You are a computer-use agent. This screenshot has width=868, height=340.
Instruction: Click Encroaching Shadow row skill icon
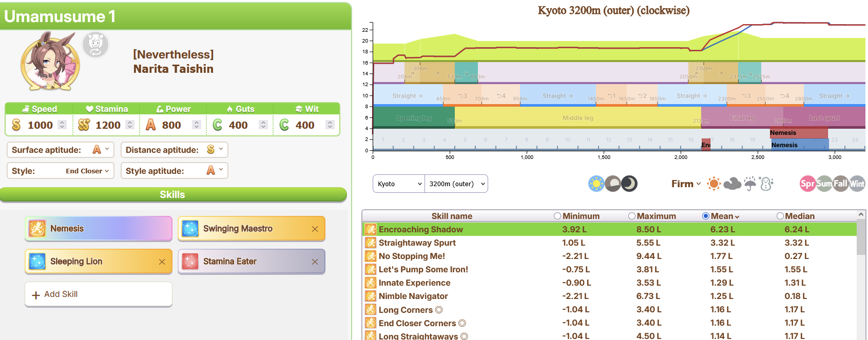coord(371,229)
